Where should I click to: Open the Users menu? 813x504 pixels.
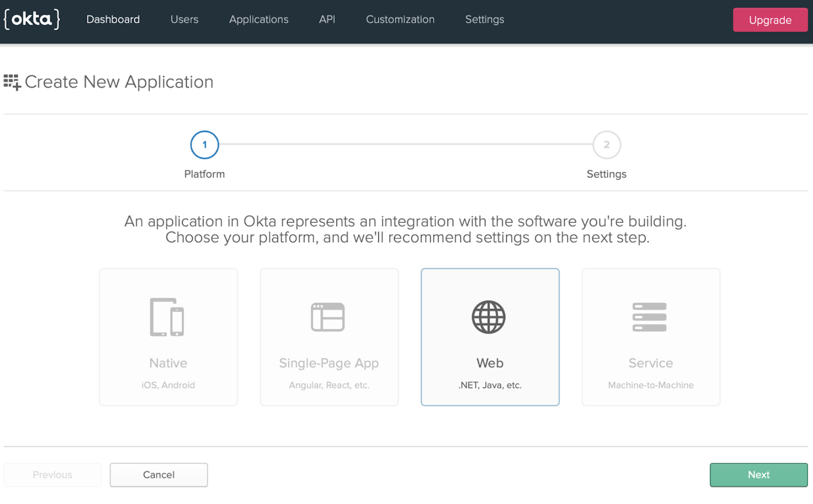coord(184,20)
